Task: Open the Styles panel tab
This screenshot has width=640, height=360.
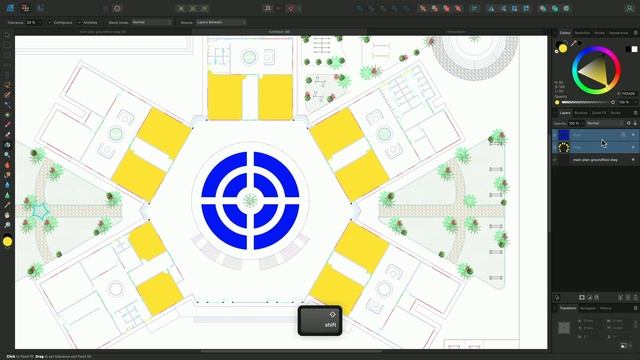Action: pos(616,113)
